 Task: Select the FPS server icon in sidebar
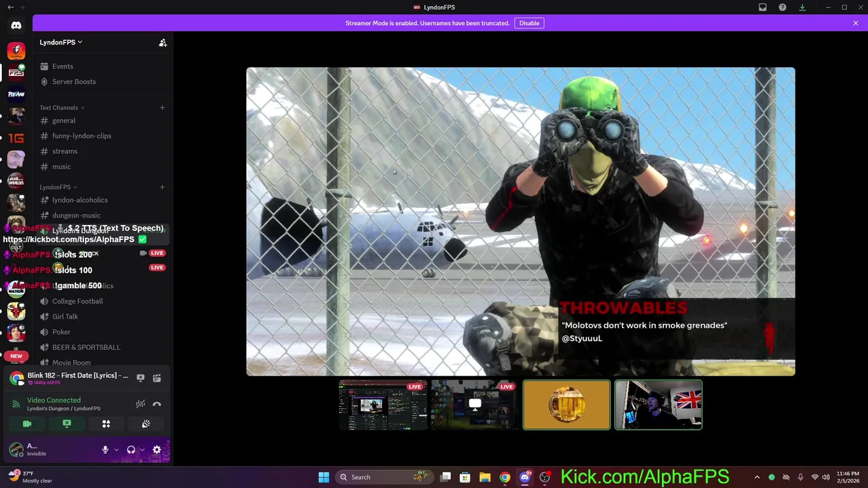[16, 73]
